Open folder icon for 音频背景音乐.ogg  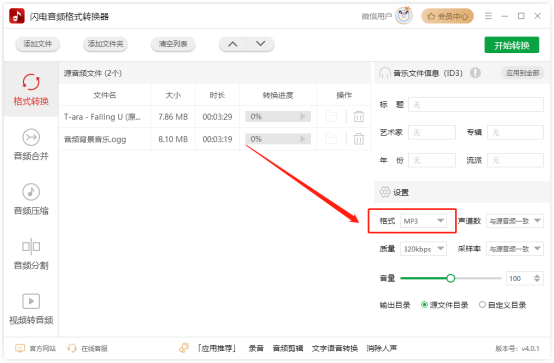click(331, 139)
